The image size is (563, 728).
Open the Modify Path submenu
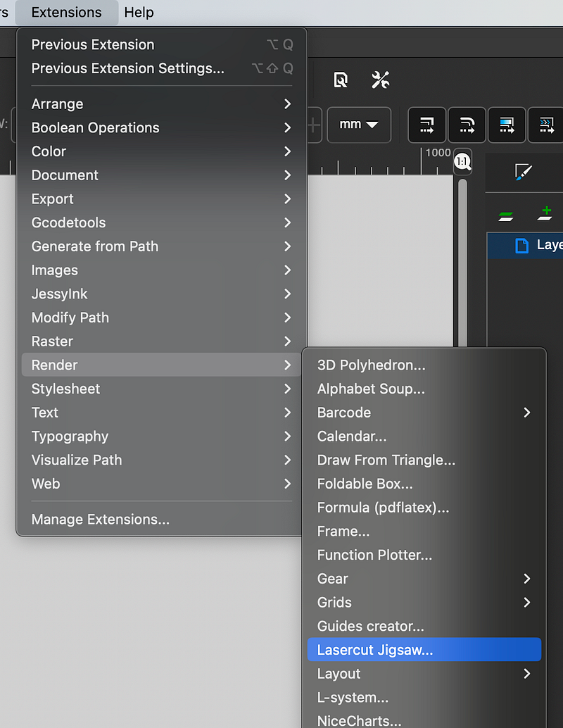click(162, 318)
